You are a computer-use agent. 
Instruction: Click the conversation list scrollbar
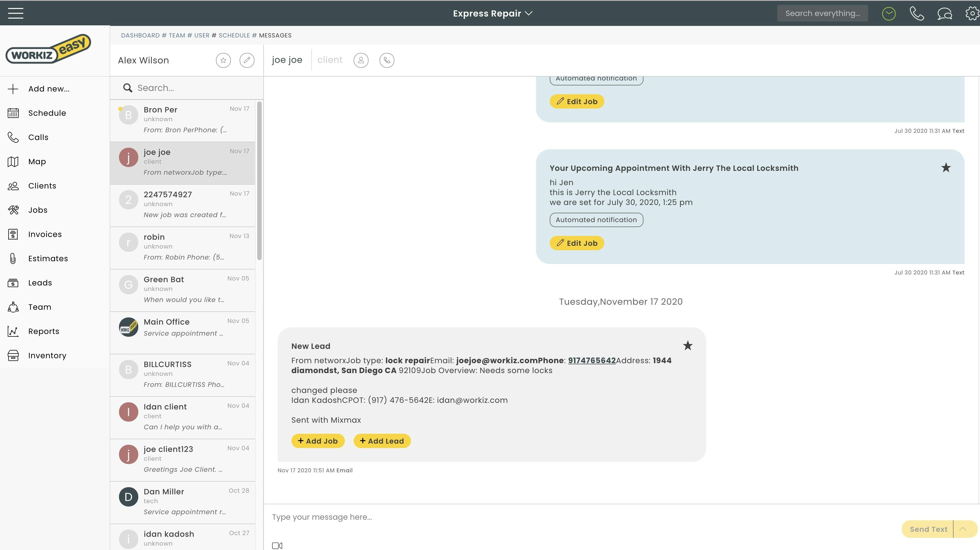(259, 181)
